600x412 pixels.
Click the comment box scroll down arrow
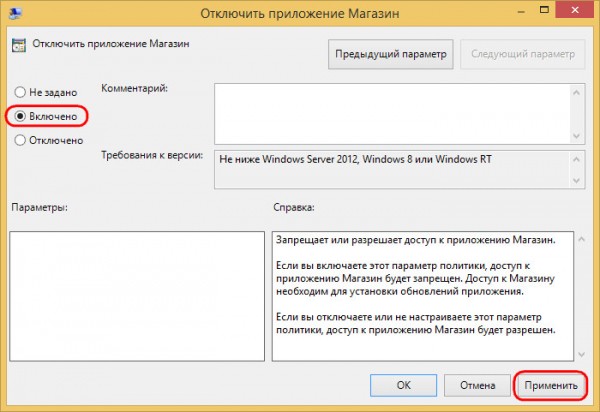pos(577,136)
